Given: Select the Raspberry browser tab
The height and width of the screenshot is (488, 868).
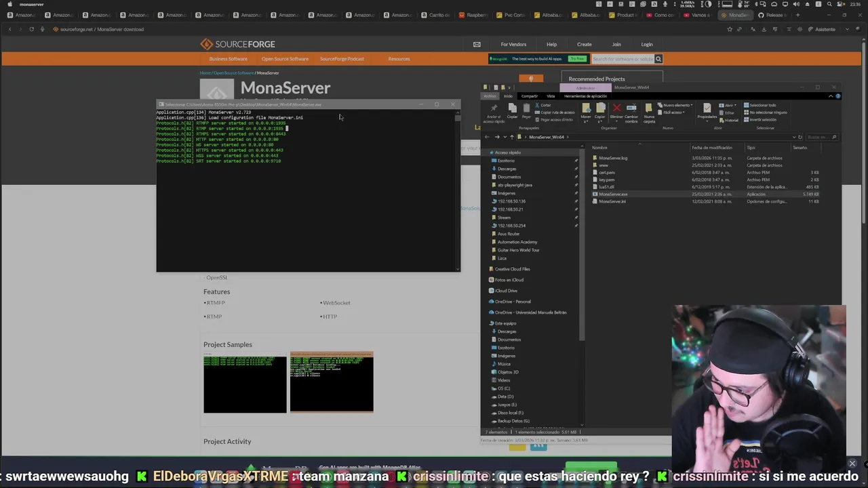Looking at the screenshot, I should (473, 15).
